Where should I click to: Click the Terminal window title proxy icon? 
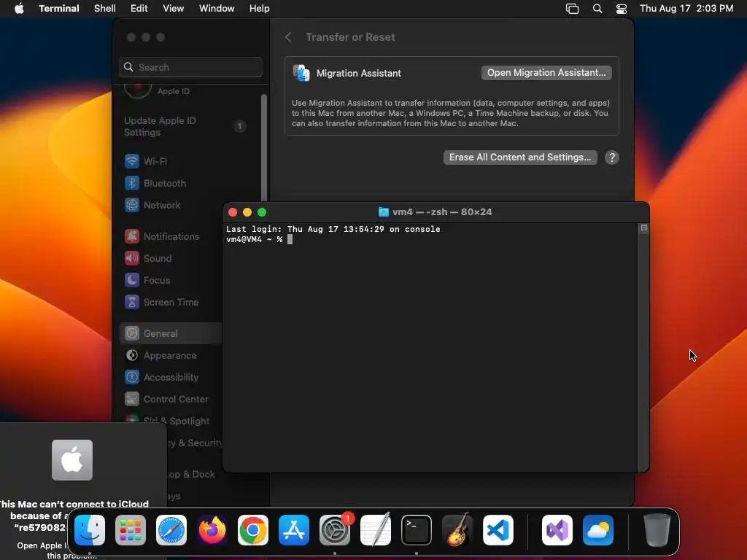pos(384,212)
